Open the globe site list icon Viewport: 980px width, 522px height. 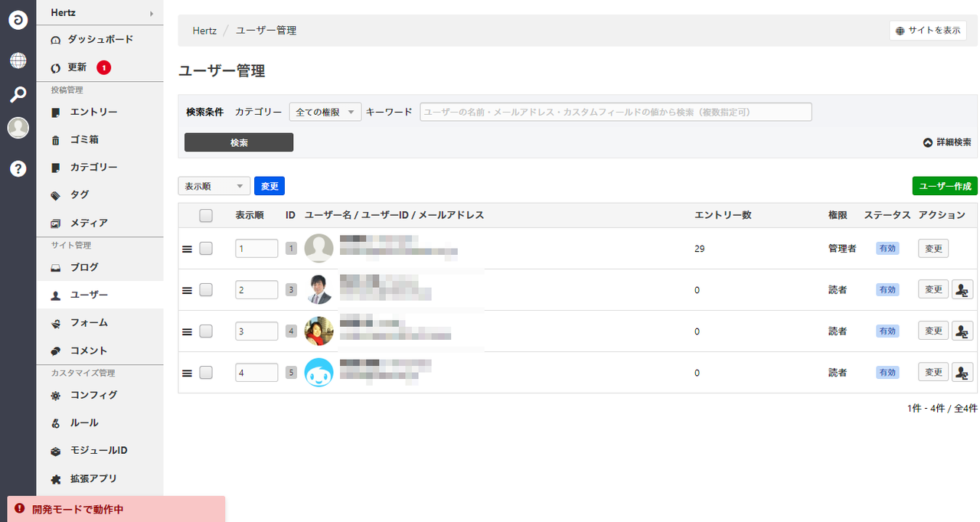tap(18, 60)
